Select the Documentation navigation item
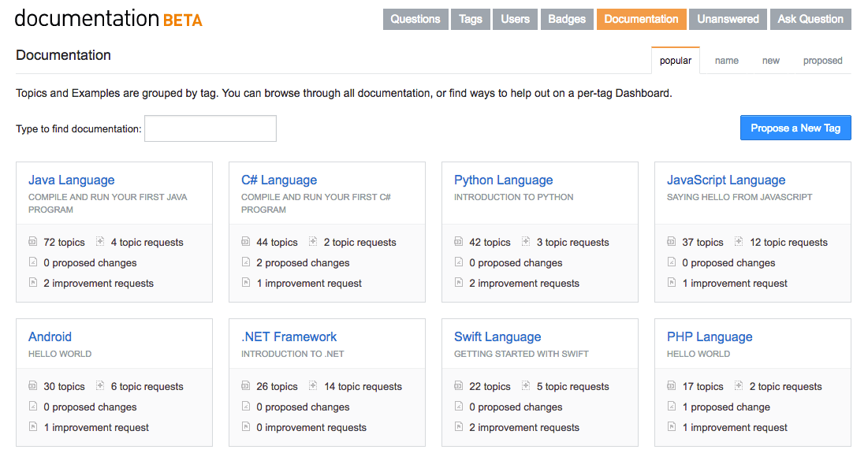Screen dimensions: 868x457 (642, 20)
